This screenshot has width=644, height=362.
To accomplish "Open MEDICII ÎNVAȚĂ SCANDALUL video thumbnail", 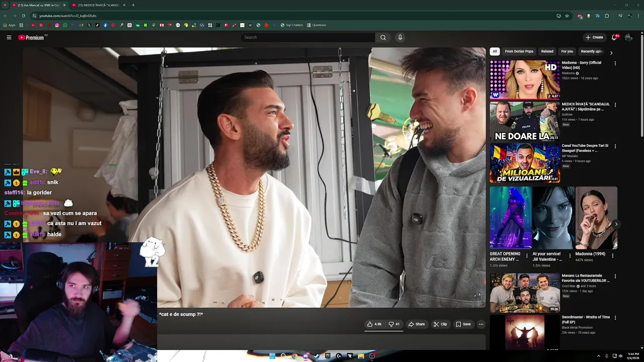I will click(x=525, y=121).
